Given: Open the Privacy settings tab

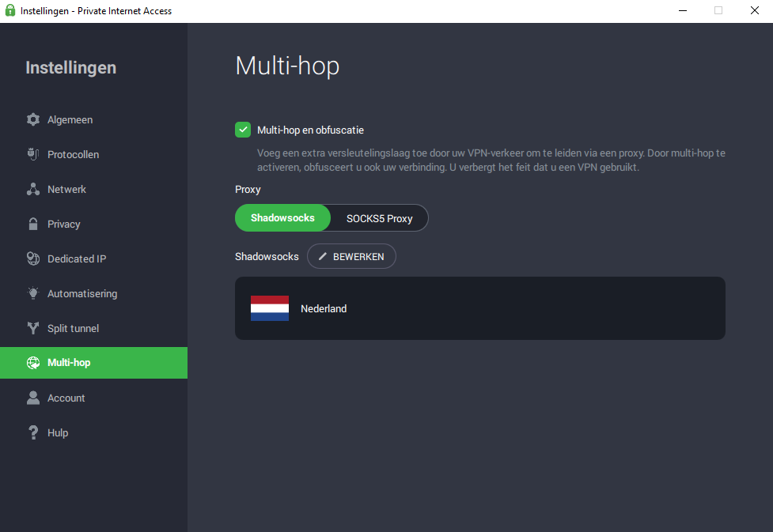Looking at the screenshot, I should coord(63,224).
